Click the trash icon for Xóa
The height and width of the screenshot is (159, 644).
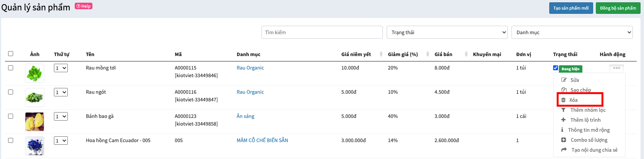coord(563,100)
